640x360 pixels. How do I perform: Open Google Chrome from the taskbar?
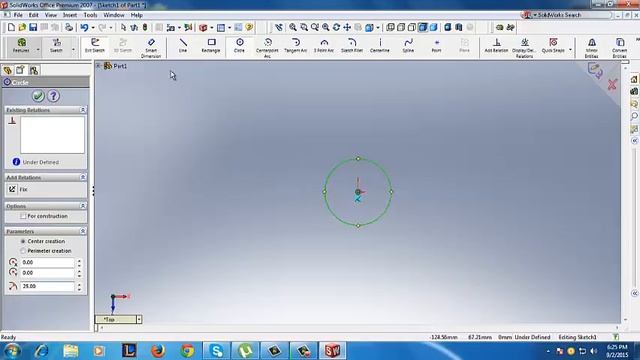click(187, 351)
